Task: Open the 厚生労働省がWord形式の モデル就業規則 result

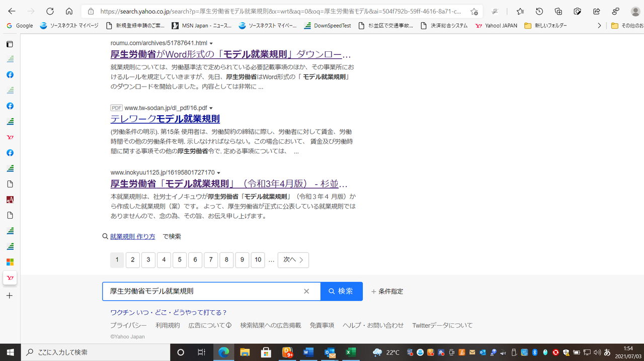Action: [231, 54]
